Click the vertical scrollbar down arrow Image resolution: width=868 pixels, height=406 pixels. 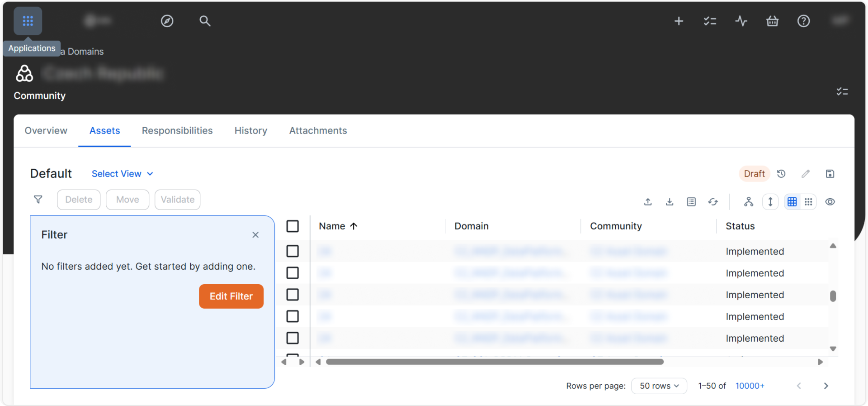[833, 349]
